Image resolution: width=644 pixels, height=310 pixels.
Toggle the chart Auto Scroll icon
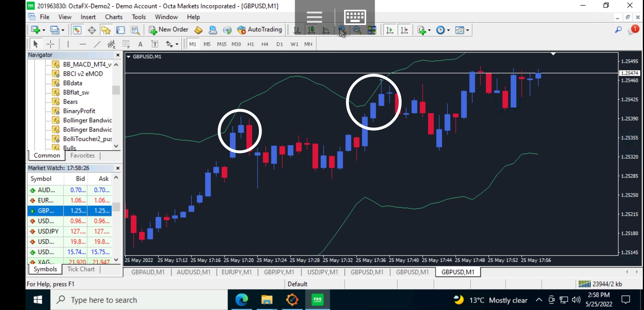point(390,30)
